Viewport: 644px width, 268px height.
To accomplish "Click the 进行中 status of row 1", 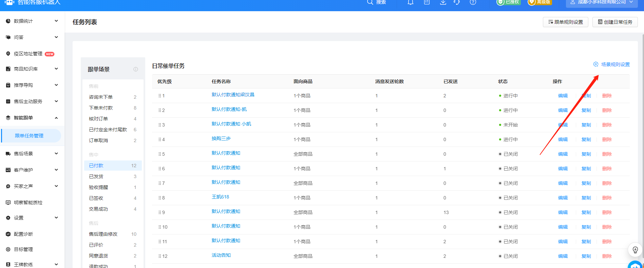I will click(x=509, y=96).
